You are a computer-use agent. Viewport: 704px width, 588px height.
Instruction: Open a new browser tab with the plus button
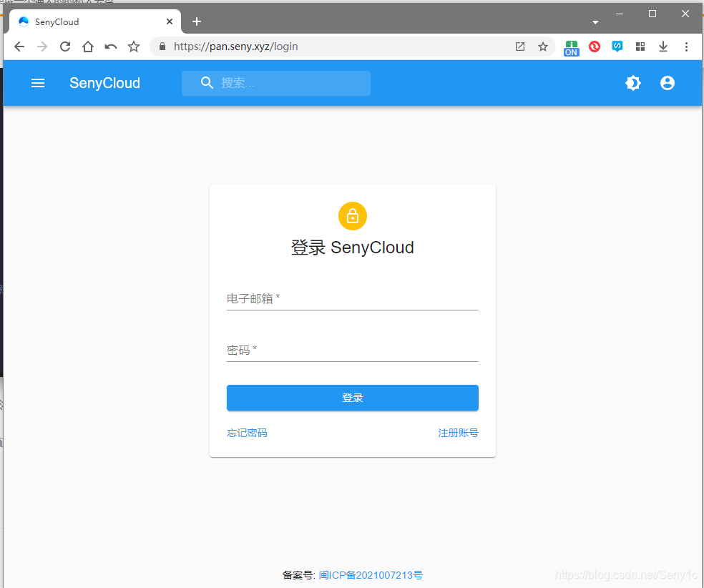[197, 21]
